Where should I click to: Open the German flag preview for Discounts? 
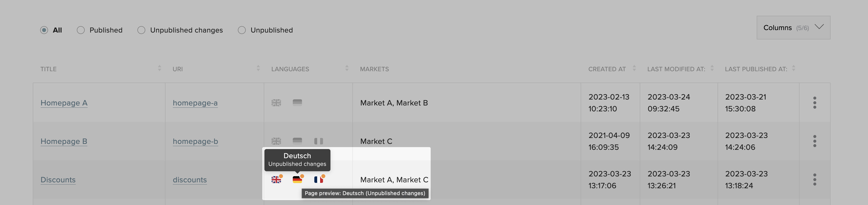(x=297, y=180)
